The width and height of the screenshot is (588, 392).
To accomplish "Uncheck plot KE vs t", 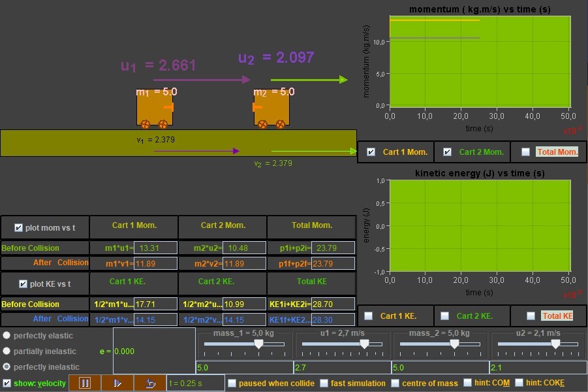I will 23,284.
